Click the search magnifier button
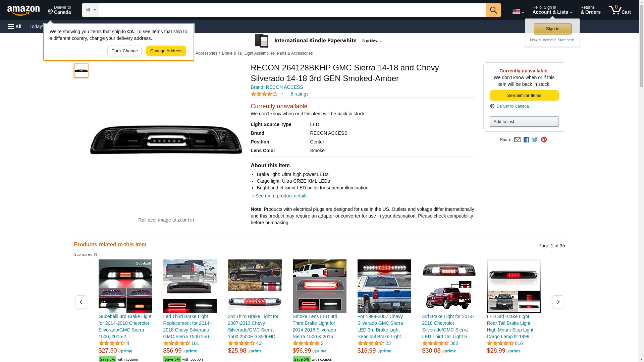644x362 pixels. [x=493, y=10]
